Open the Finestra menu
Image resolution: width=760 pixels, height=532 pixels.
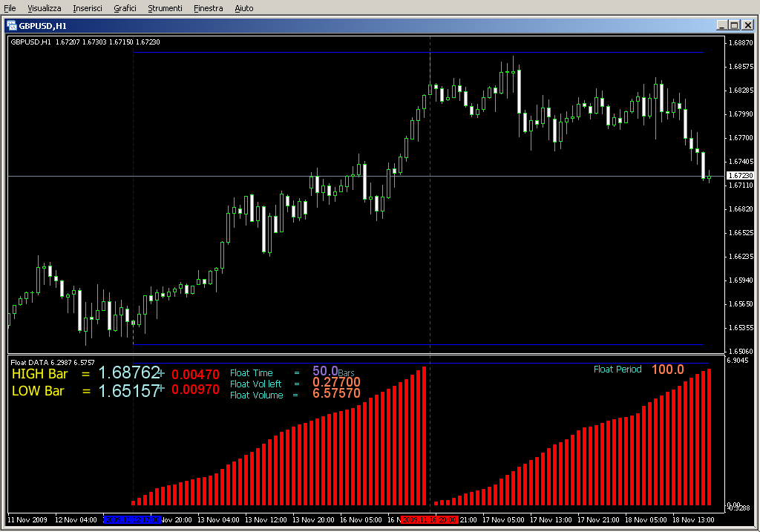coord(208,8)
